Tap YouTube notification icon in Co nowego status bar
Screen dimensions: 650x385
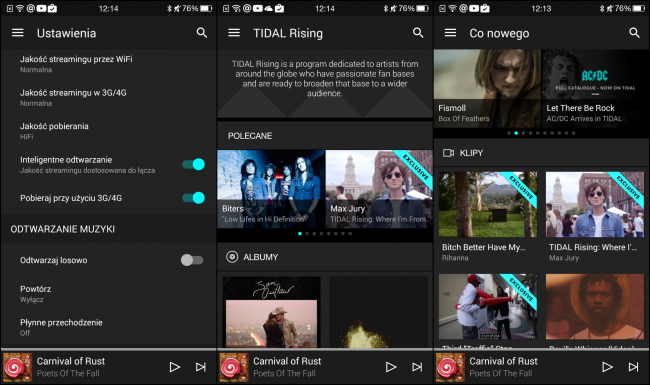[x=474, y=8]
